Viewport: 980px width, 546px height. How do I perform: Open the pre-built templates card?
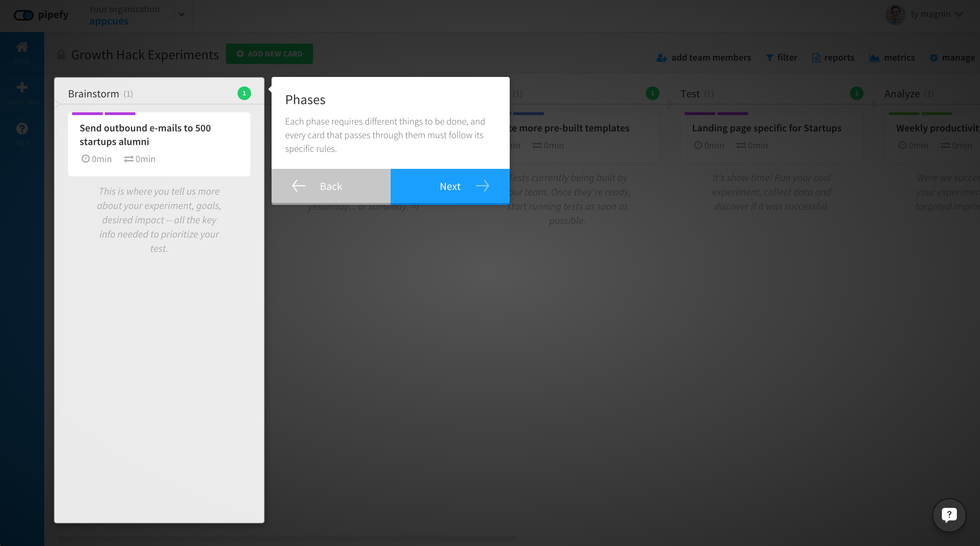click(584, 138)
